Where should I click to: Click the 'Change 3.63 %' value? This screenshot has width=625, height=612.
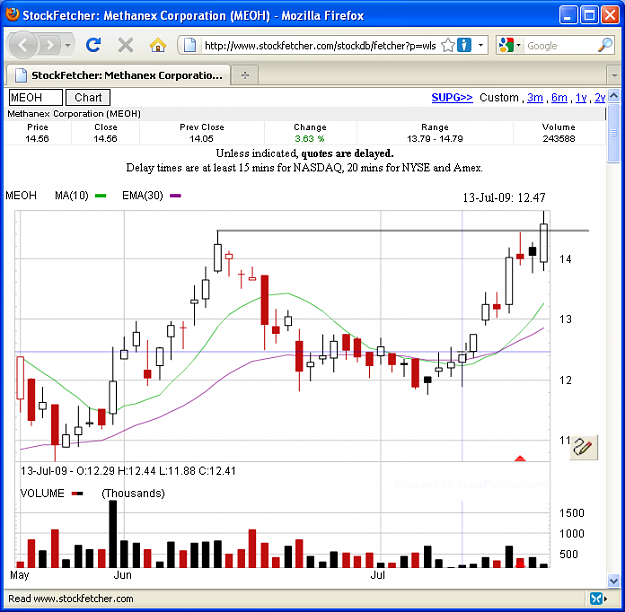tap(310, 139)
